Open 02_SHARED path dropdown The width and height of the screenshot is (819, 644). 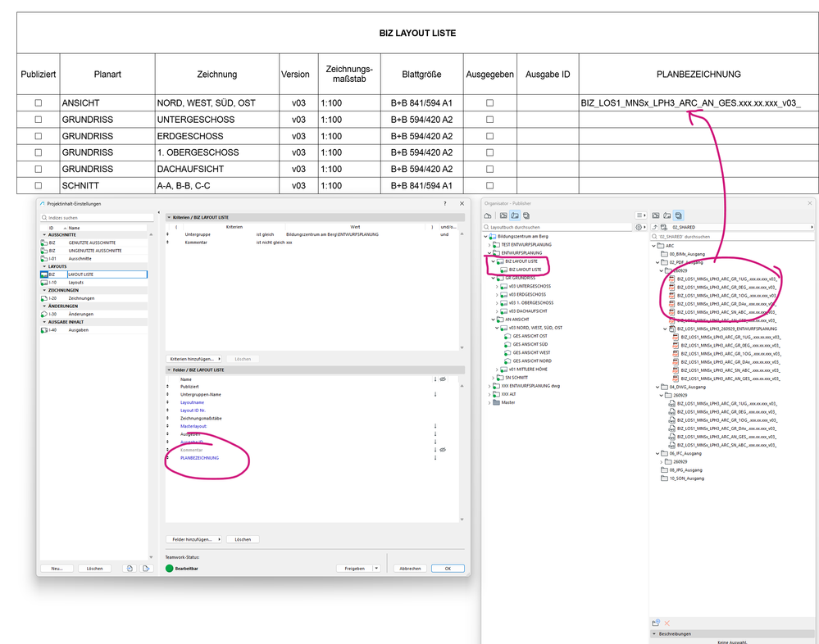812,227
